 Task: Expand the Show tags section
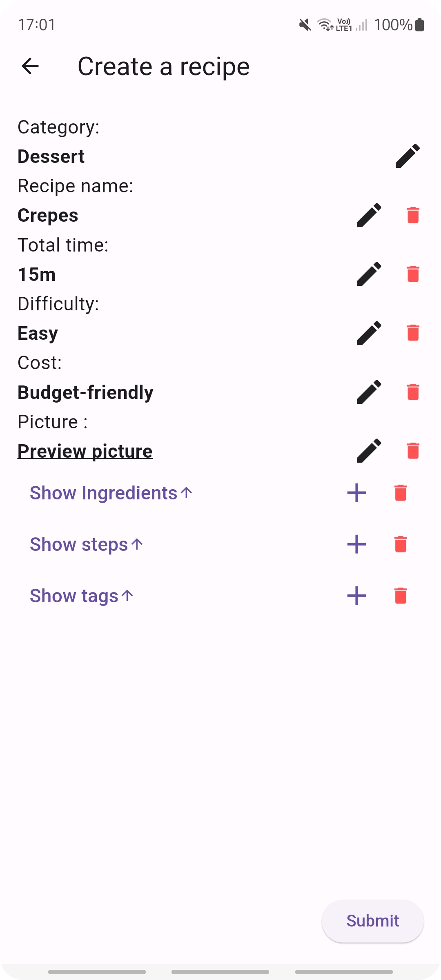[82, 596]
